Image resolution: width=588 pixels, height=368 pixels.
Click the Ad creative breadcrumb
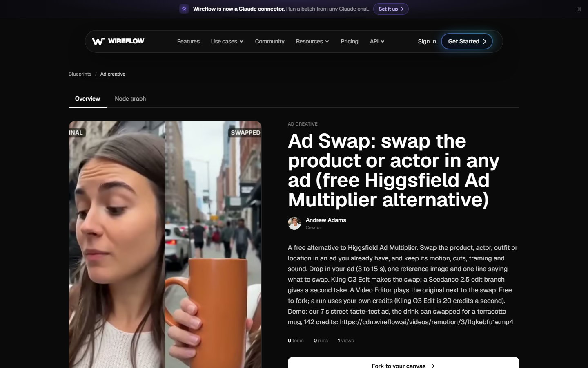(x=113, y=74)
